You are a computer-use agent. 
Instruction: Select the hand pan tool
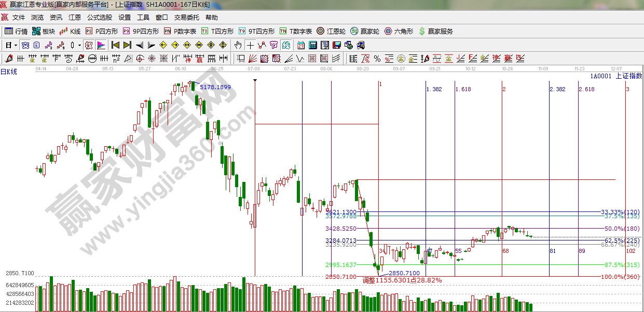[238, 45]
